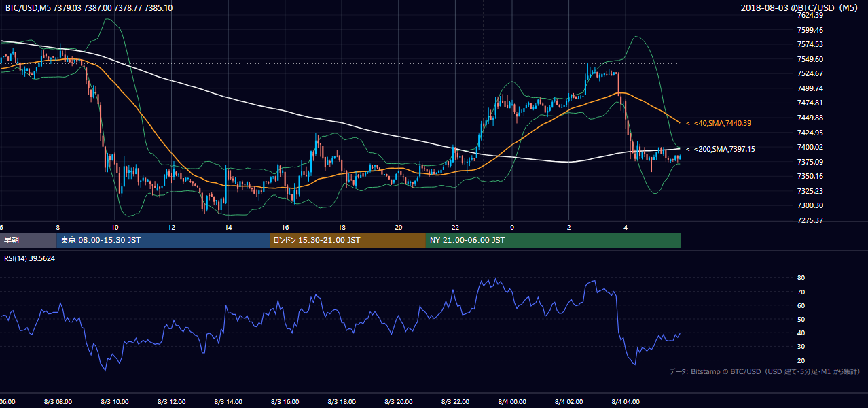Click the RSI scale label 70

(x=801, y=292)
